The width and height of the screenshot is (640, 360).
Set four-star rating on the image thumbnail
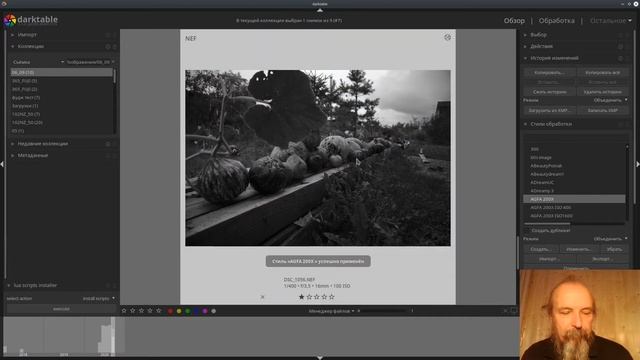[x=324, y=297]
